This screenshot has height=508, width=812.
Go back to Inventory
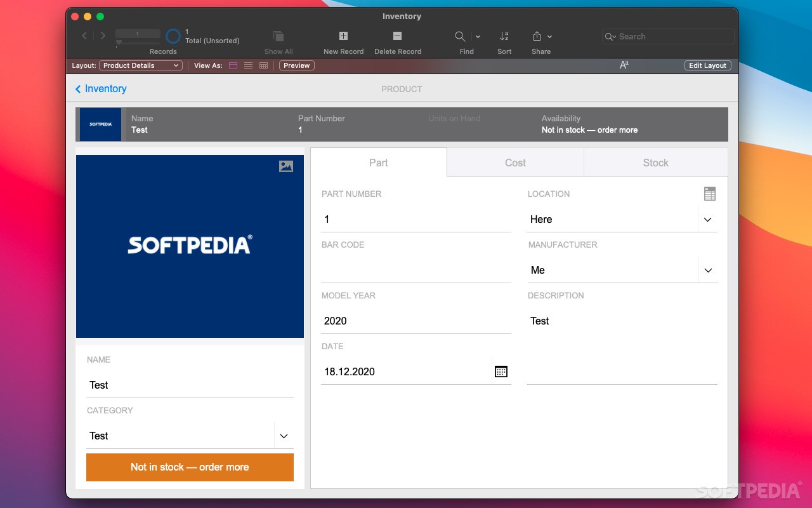[x=101, y=89]
